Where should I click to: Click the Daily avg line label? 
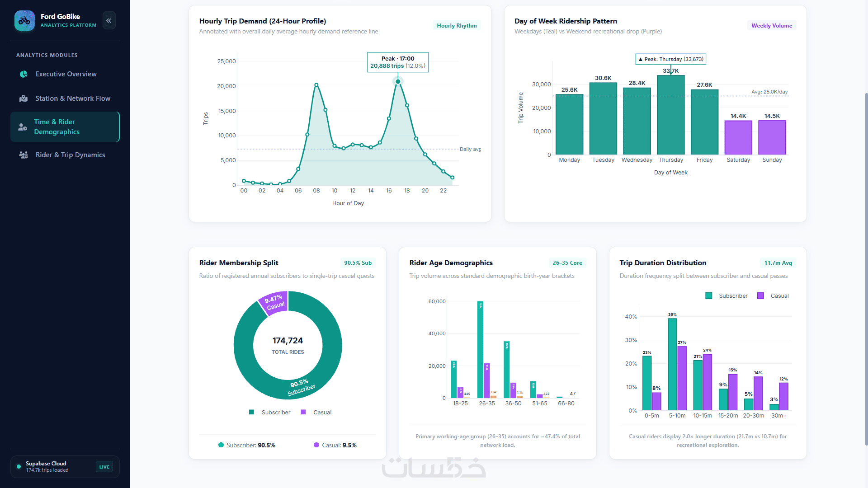[470, 149]
